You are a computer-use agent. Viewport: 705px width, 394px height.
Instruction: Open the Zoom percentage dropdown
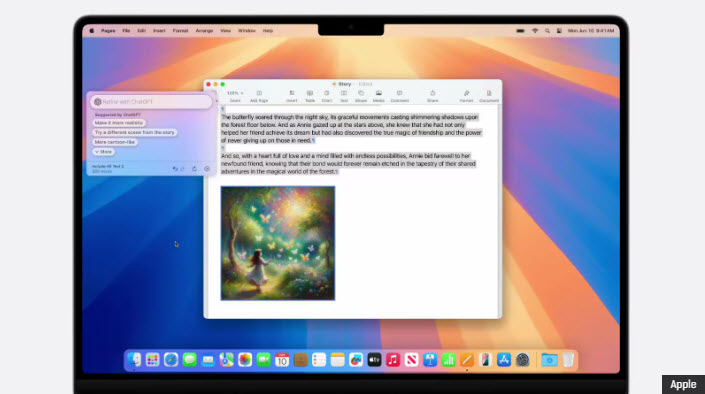click(235, 93)
